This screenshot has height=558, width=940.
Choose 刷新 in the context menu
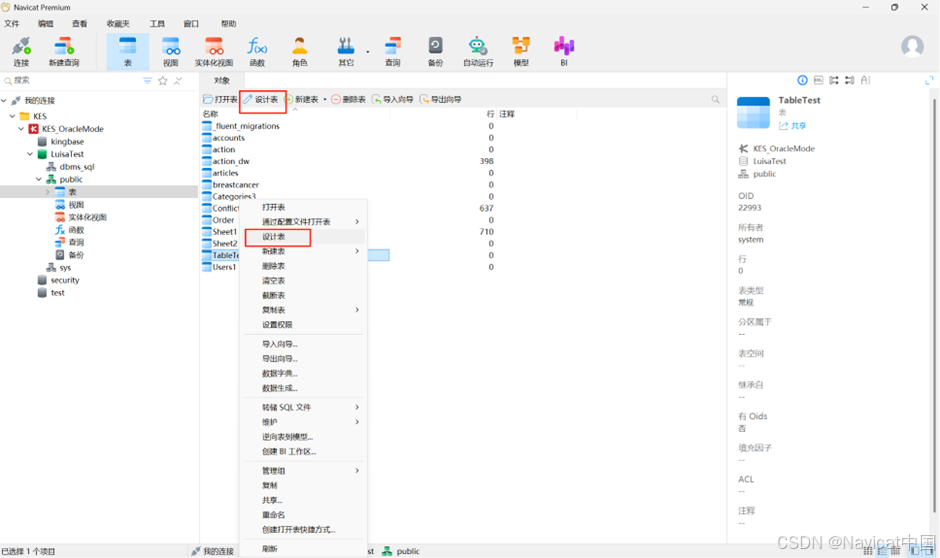pyautogui.click(x=303, y=548)
